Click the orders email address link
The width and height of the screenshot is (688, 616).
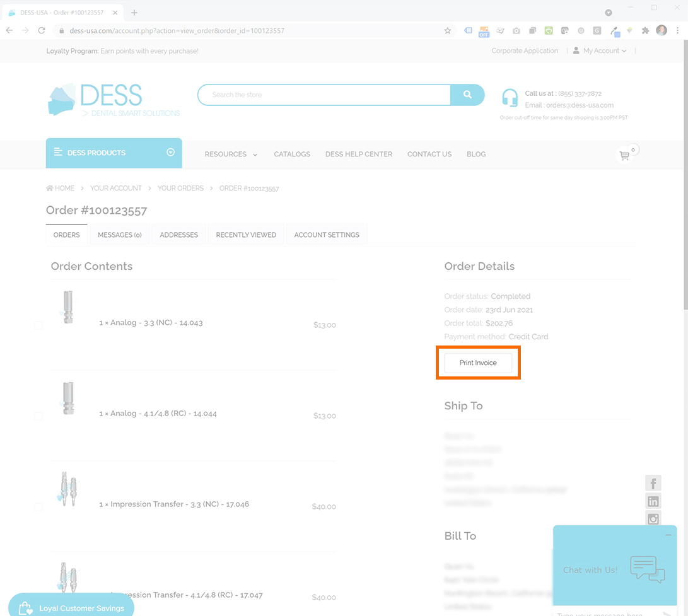click(x=580, y=105)
